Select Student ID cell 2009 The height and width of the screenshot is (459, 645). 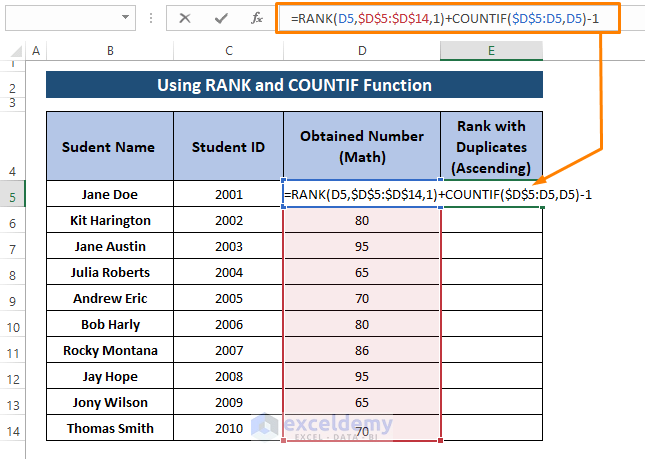(x=228, y=402)
